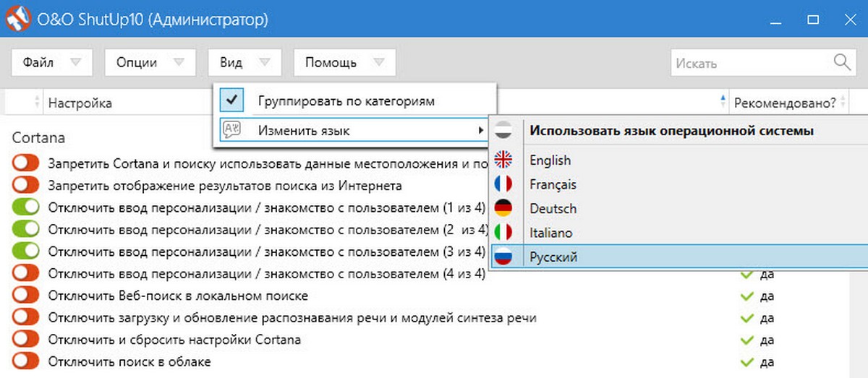Click text Отключить и сбросить настройки Cortana
The width and height of the screenshot is (868, 378).
pos(174,339)
